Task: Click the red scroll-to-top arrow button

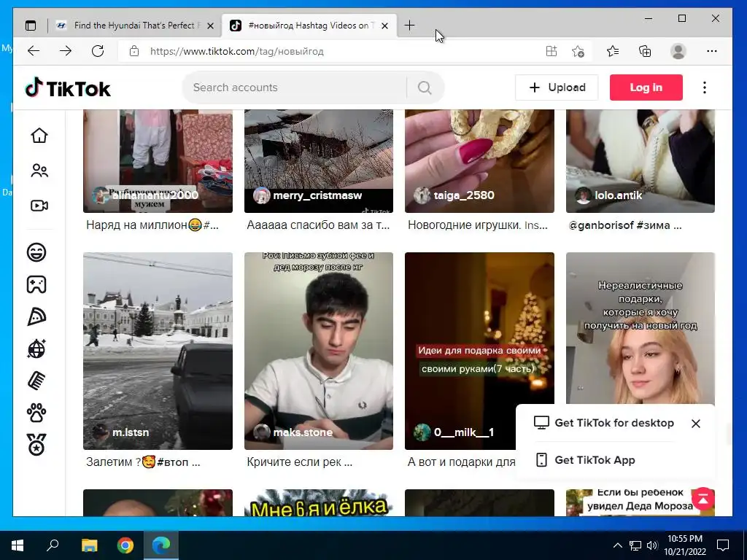Action: pyautogui.click(x=703, y=499)
